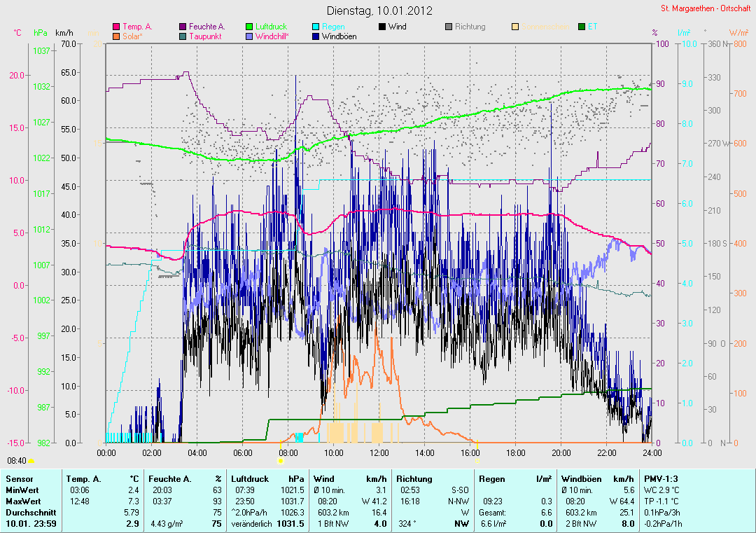Select the pale-yellow Sonnenschein legend swatch
This screenshot has height=533, width=756.
(x=515, y=27)
